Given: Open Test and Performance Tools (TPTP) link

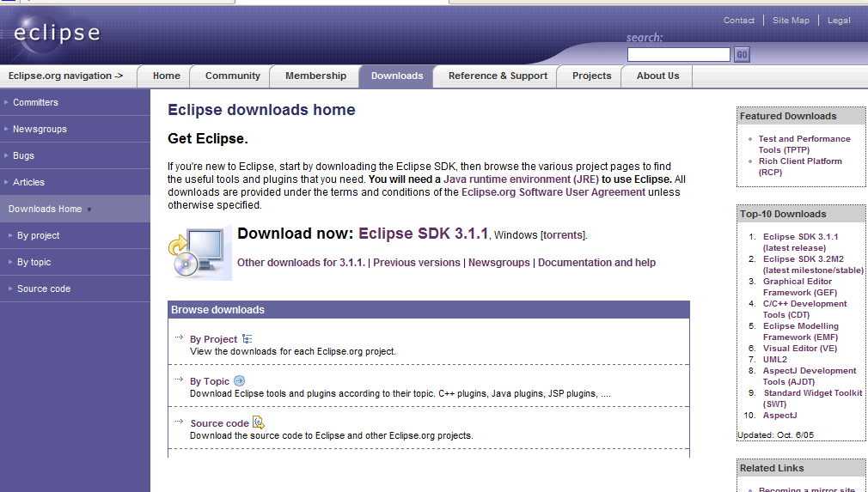Looking at the screenshot, I should (x=804, y=144).
